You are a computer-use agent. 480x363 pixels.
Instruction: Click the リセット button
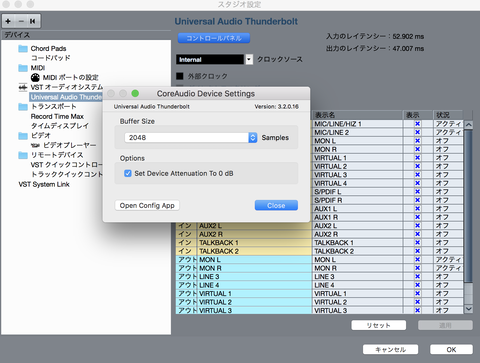tap(379, 325)
